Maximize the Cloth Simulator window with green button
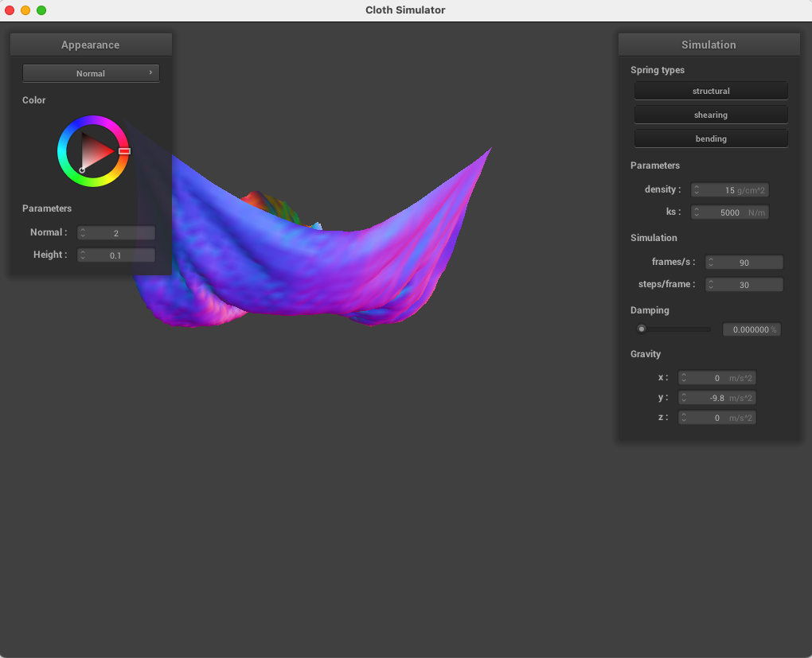 tap(41, 10)
